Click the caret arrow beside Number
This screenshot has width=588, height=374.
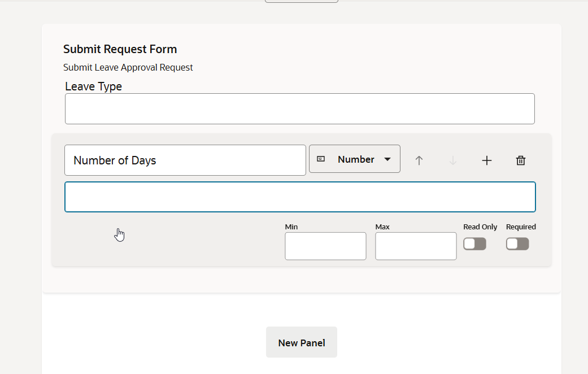click(387, 159)
